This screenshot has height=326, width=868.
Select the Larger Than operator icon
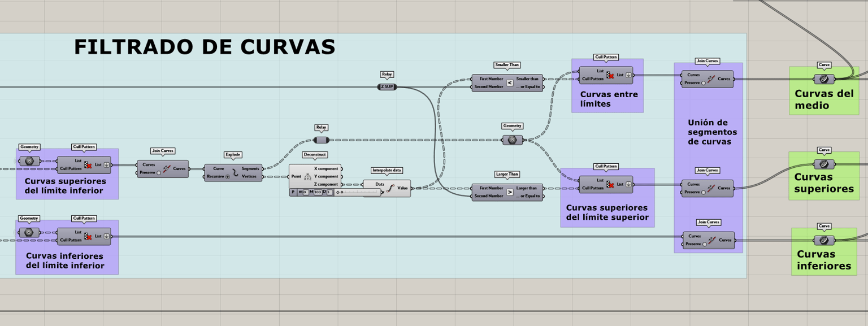510,192
